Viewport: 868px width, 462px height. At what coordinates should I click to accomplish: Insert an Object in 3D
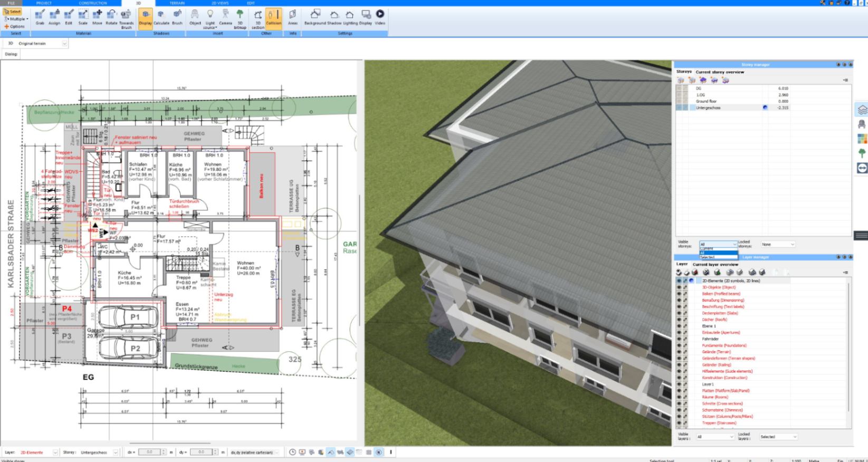point(195,17)
